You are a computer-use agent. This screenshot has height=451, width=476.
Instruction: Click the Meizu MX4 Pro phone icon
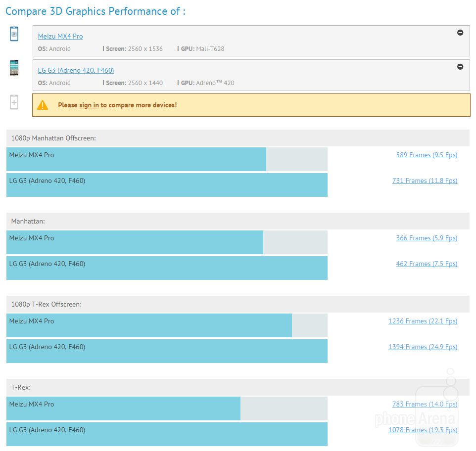pyautogui.click(x=14, y=34)
